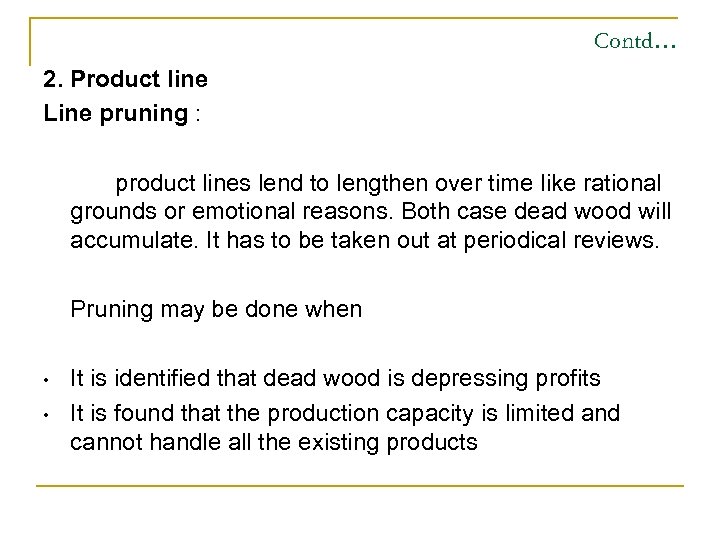This screenshot has width=720, height=540.
Task: Click the 'Pruning may be done when' line
Action: coord(216,309)
